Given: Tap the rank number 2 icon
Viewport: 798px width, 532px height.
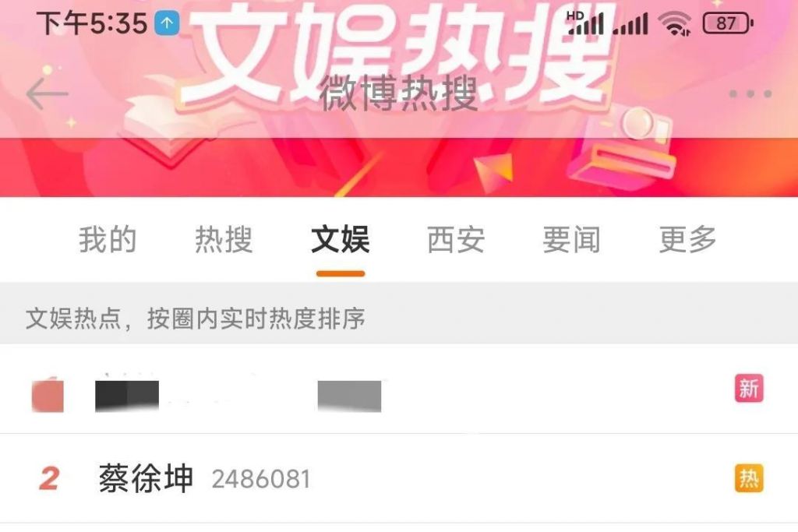Looking at the screenshot, I should click(49, 479).
